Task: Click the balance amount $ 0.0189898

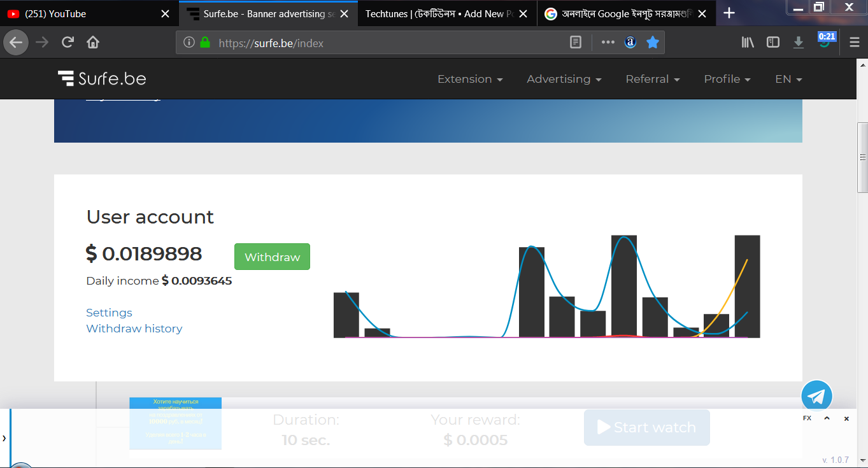Action: pyautogui.click(x=144, y=253)
